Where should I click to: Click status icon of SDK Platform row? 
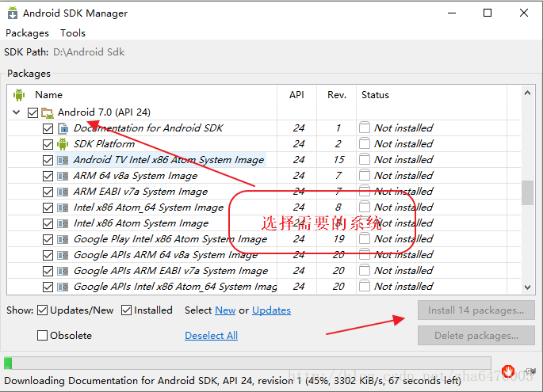[365, 143]
